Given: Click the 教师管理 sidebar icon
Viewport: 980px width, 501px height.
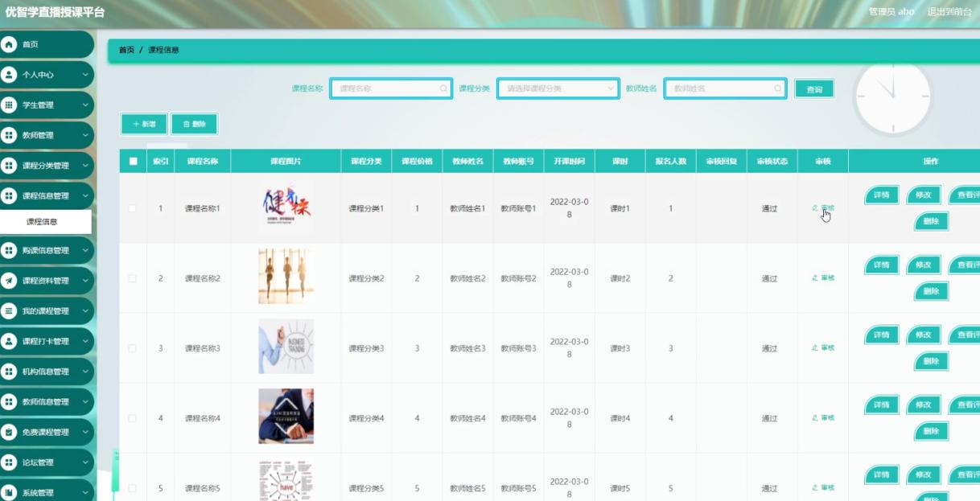Looking at the screenshot, I should [9, 135].
